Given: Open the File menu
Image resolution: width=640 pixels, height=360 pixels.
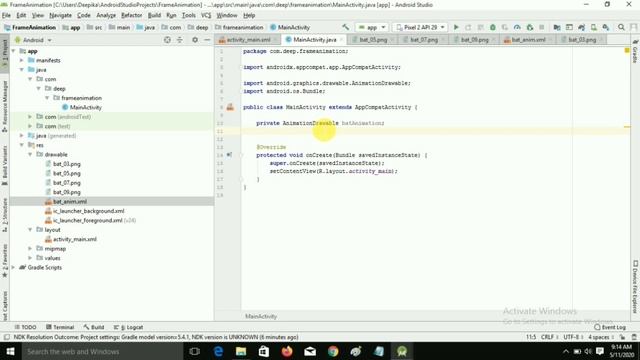Looking at the screenshot, I should click(6, 15).
